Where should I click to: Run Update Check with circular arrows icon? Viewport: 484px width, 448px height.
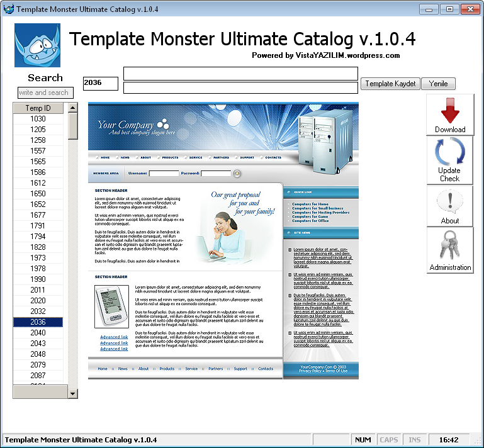click(450, 152)
